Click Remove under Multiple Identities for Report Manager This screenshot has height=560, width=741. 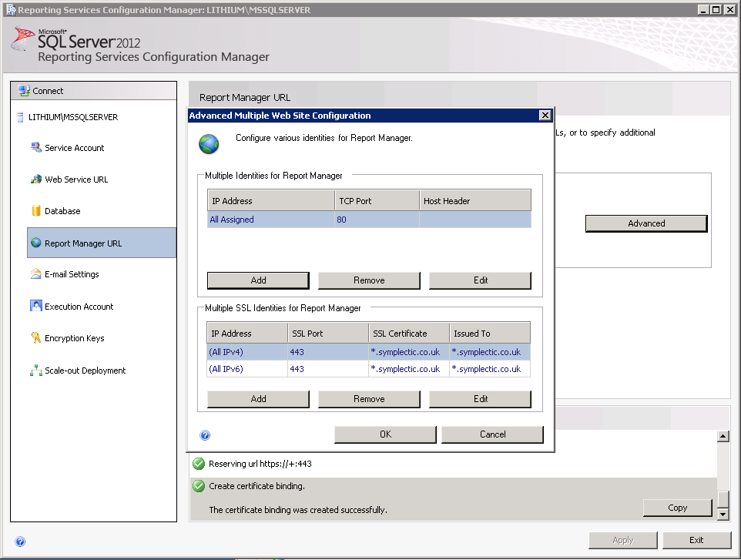pos(369,280)
